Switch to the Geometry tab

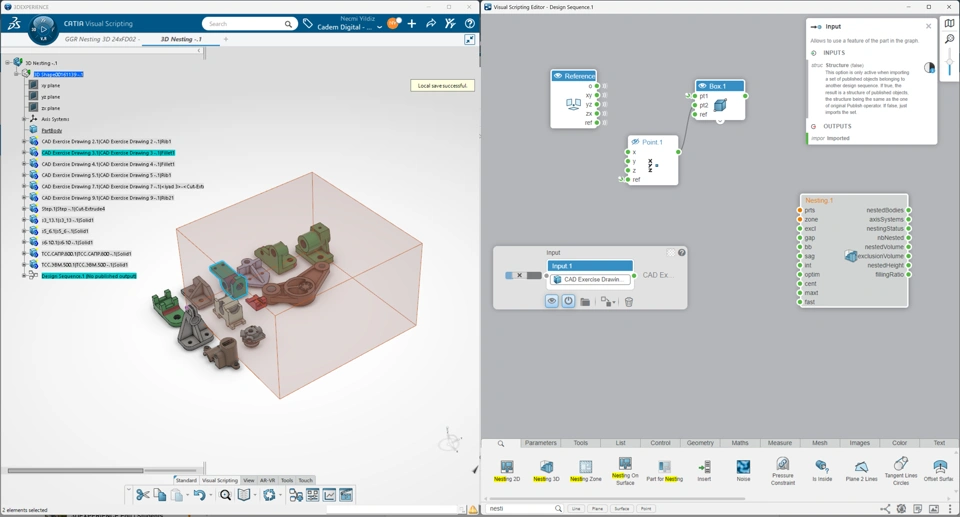click(700, 442)
